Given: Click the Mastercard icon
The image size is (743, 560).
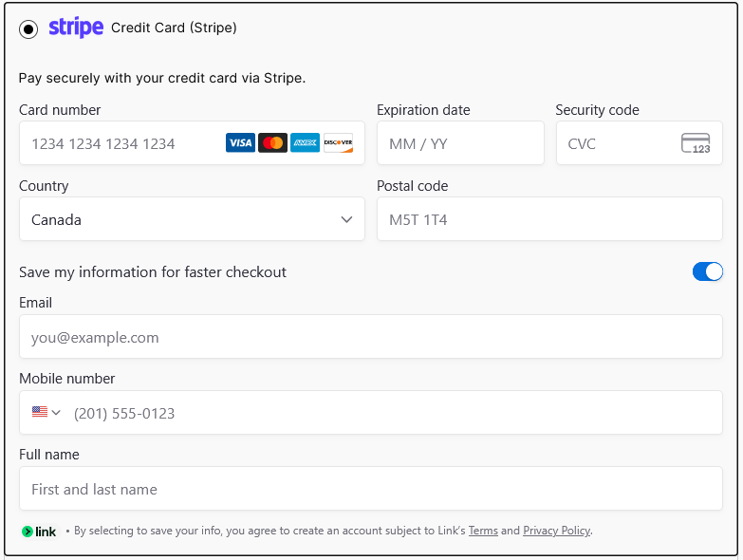Looking at the screenshot, I should pos(273,142).
